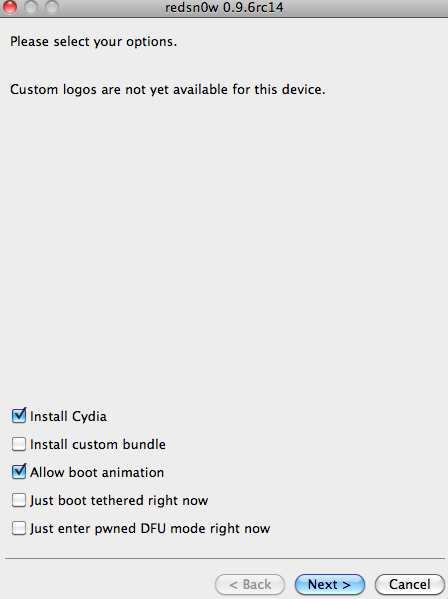This screenshot has height=599, width=448.
Task: Click the disabled minimize window button
Action: [x=31, y=7]
